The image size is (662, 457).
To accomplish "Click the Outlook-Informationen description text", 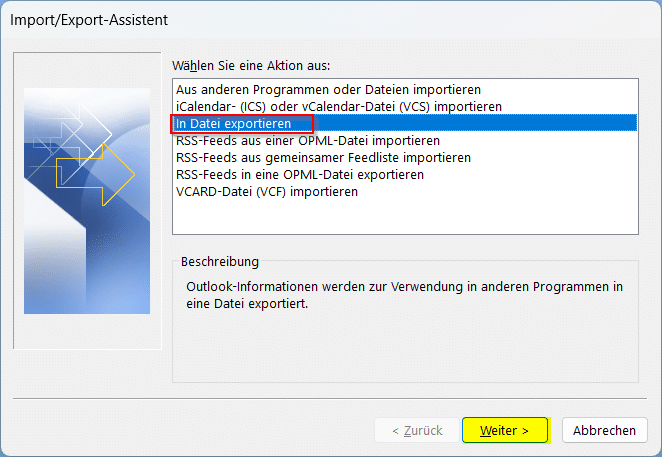I will [404, 294].
